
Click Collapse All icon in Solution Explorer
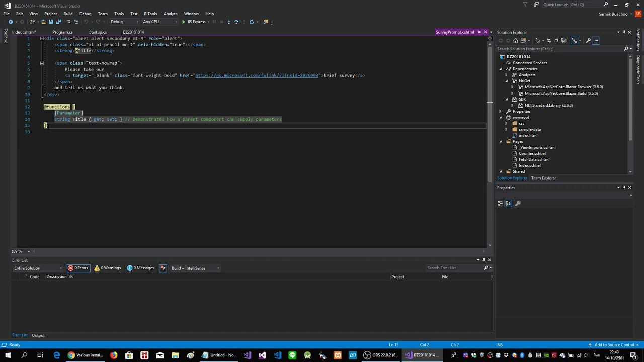[x=556, y=41]
